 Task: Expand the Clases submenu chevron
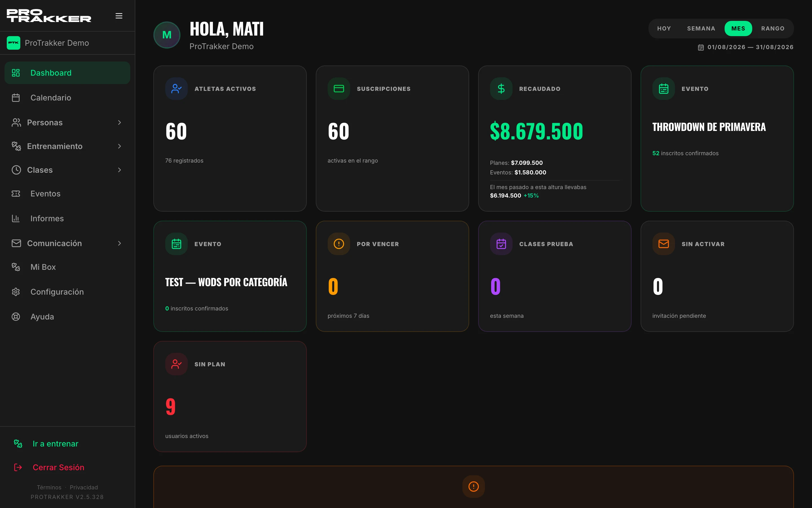coord(120,170)
